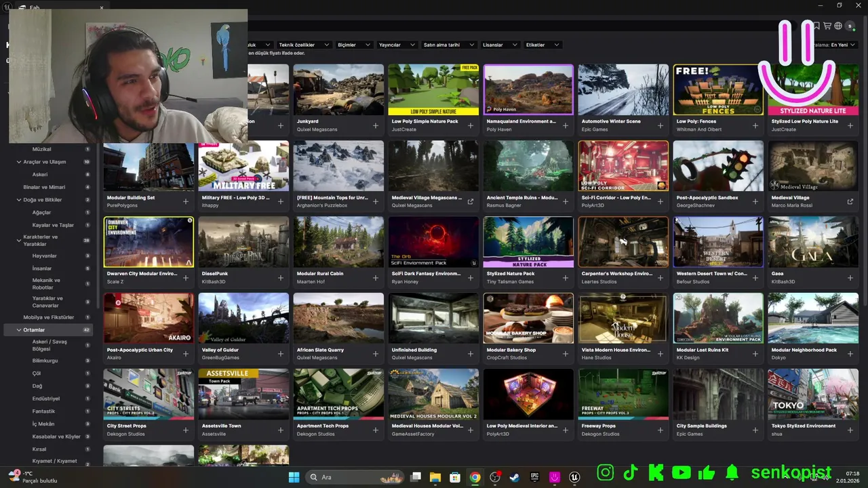Filter by Fantastik environments
The height and width of the screenshot is (488, 868).
[x=43, y=411]
